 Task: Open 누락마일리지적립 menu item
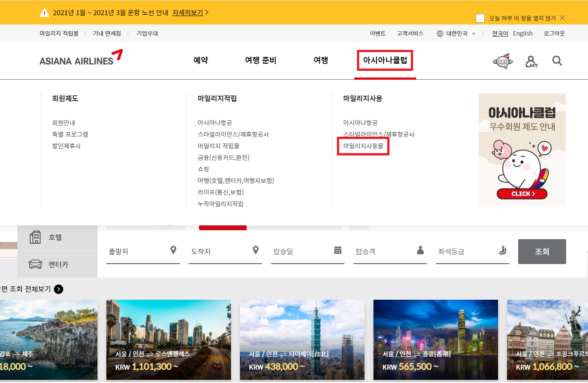[x=221, y=204]
